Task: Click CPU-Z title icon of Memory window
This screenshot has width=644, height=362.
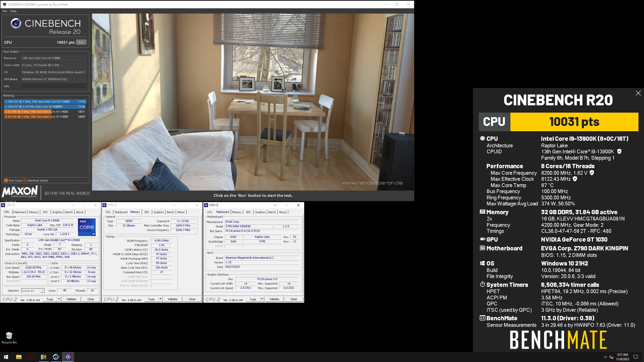Action: pos(104,205)
